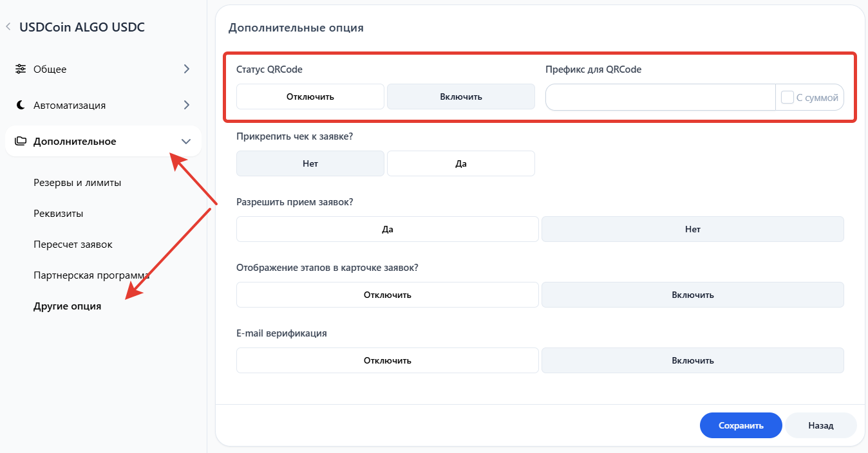This screenshot has height=453, width=868.
Task: Go to Партнерская программа section
Action: (91, 275)
